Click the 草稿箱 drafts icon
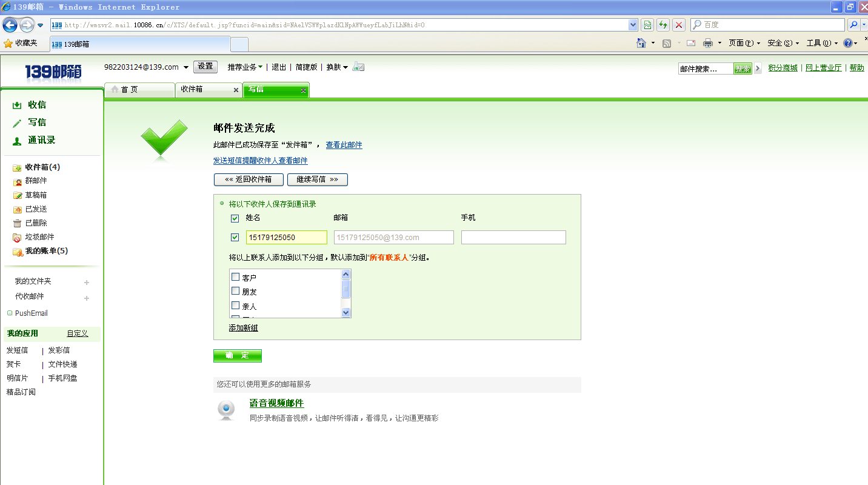 tap(18, 196)
